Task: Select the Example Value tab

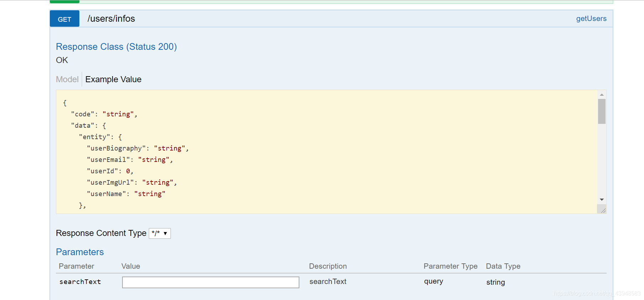Action: point(113,79)
